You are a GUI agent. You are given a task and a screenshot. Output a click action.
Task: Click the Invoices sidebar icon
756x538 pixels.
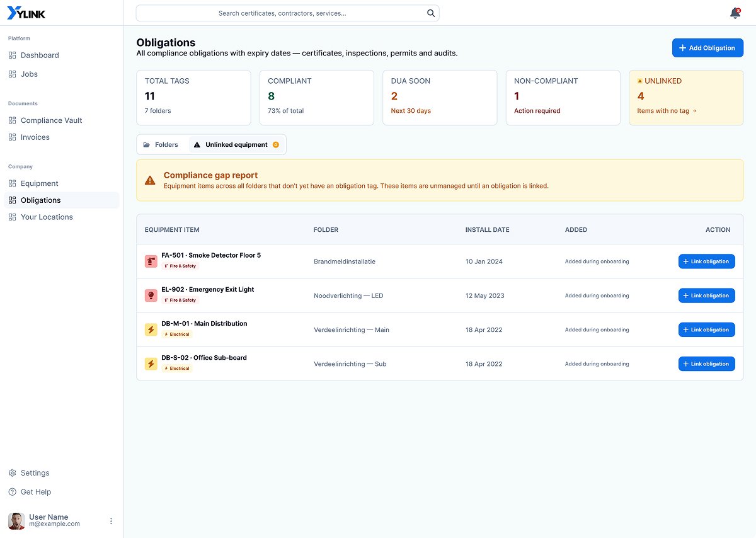click(x=13, y=137)
